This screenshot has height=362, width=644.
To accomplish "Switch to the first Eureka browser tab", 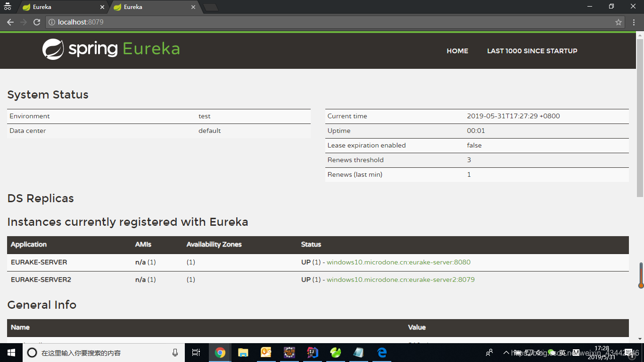I will click(x=63, y=7).
